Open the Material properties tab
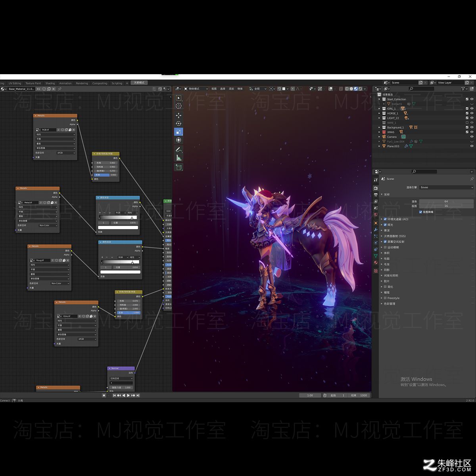 [376, 263]
